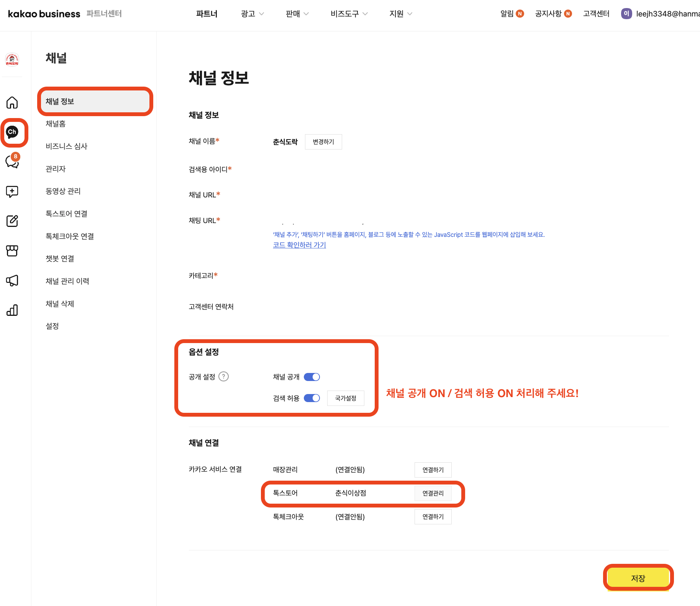
Task: Toggle the 채널 공개 switch
Action: pyautogui.click(x=312, y=377)
